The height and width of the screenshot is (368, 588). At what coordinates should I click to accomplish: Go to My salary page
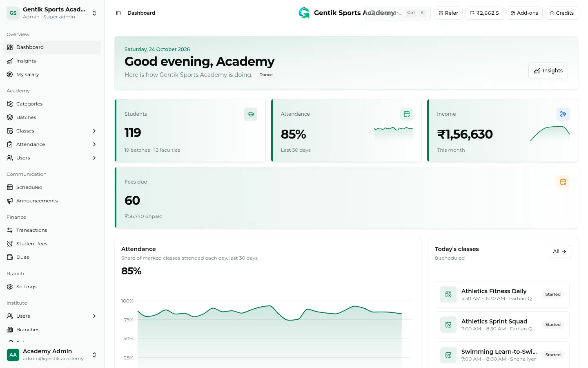52,74
